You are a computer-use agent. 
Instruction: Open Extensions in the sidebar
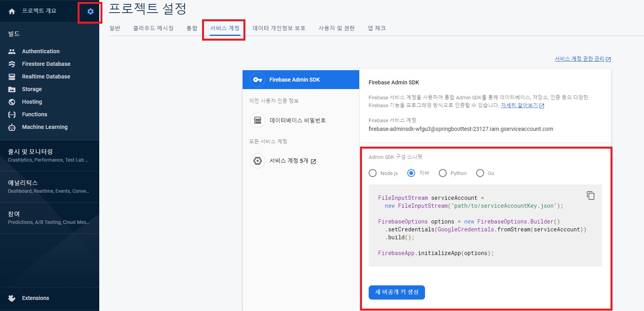click(50, 298)
